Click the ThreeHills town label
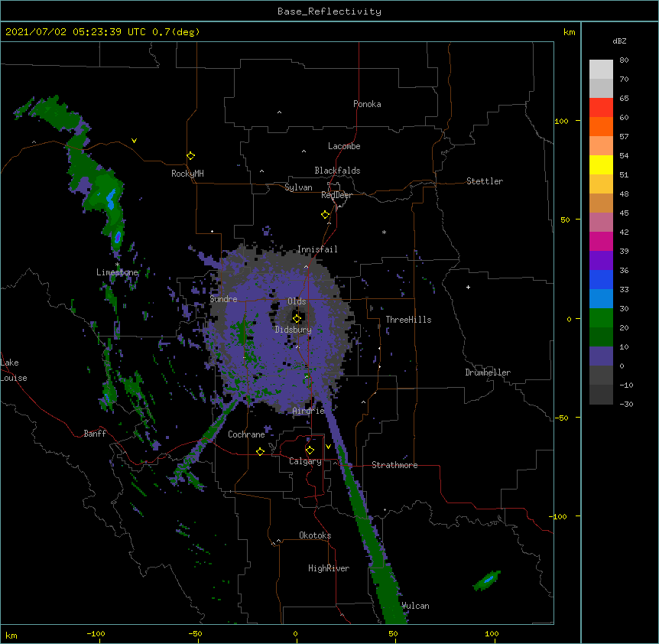Image resolution: width=659 pixels, height=644 pixels. click(408, 320)
